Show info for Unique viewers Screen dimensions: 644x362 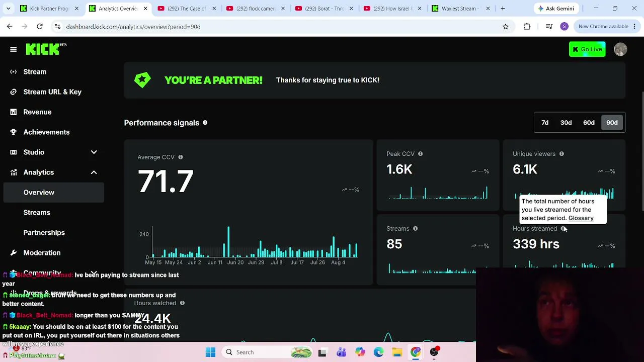click(x=561, y=154)
